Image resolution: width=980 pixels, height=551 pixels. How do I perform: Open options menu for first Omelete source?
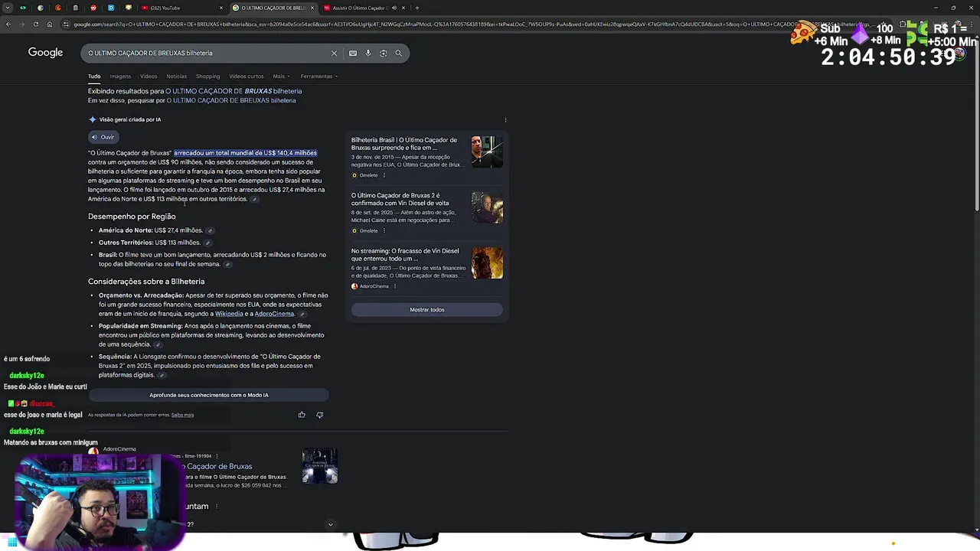point(384,175)
